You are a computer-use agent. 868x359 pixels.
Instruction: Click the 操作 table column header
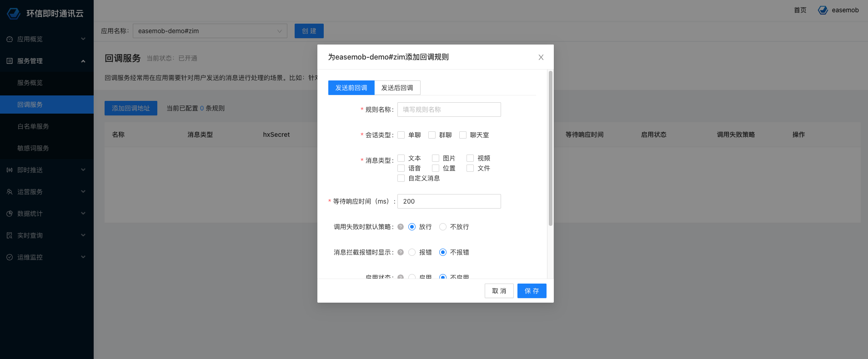[x=799, y=135]
